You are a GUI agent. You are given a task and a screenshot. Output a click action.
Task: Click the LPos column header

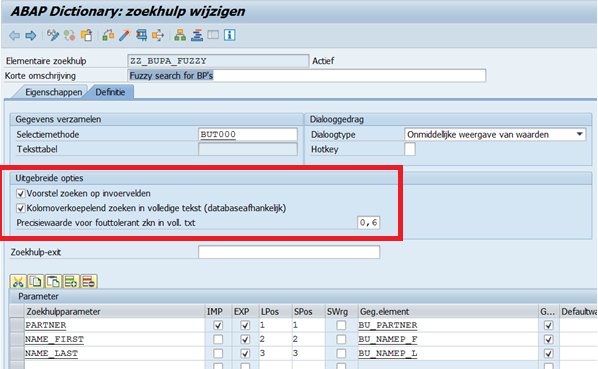point(275,311)
